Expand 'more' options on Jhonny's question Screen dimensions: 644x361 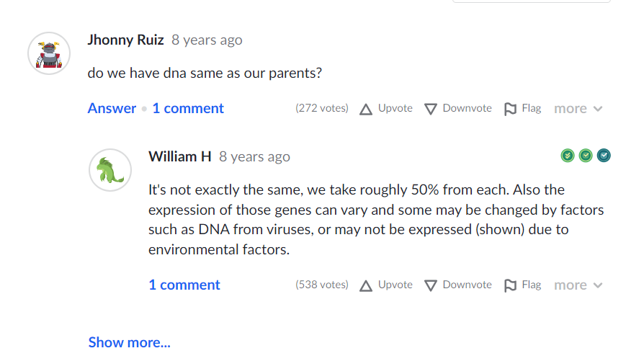(578, 109)
